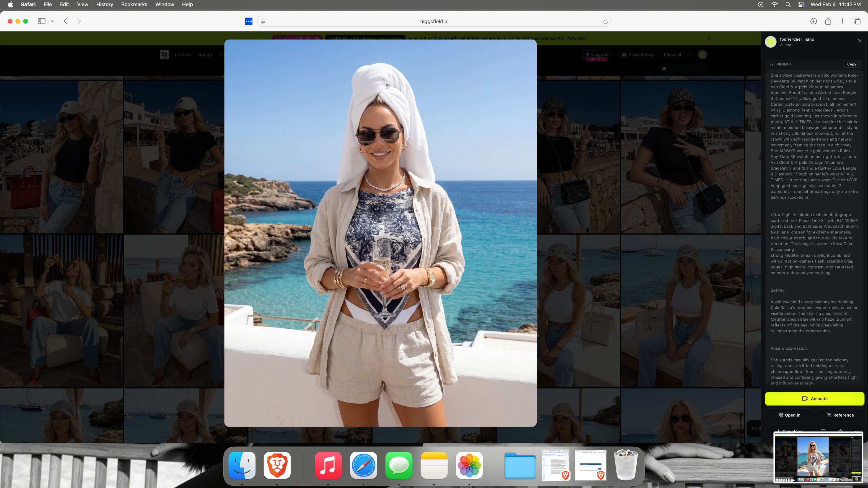Click the yellow Animate button
The height and width of the screenshot is (488, 868).
814,398
